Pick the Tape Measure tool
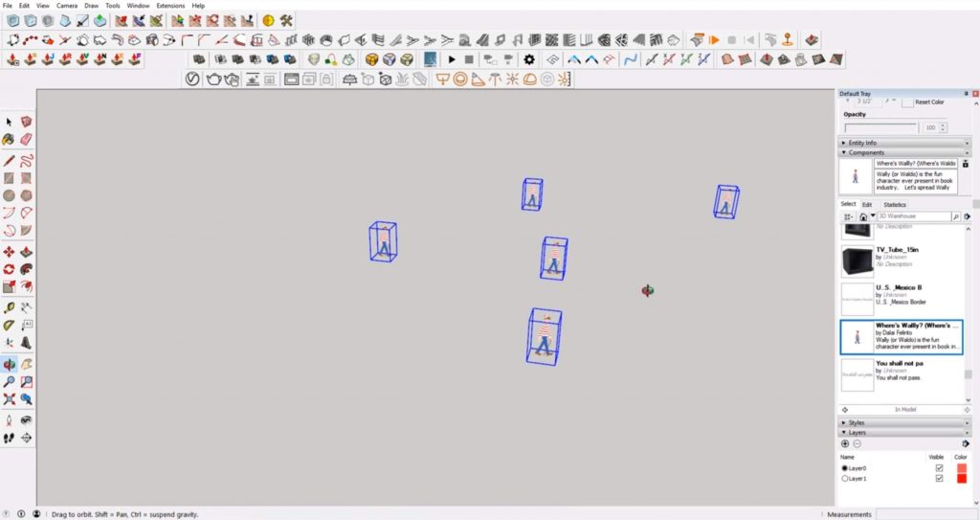The image size is (980, 520). pyautogui.click(x=9, y=307)
